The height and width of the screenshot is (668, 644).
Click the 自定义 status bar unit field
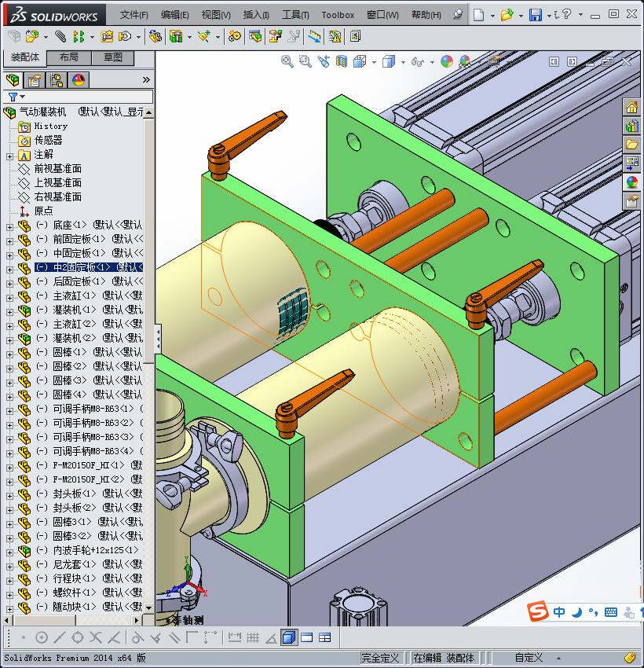(529, 658)
